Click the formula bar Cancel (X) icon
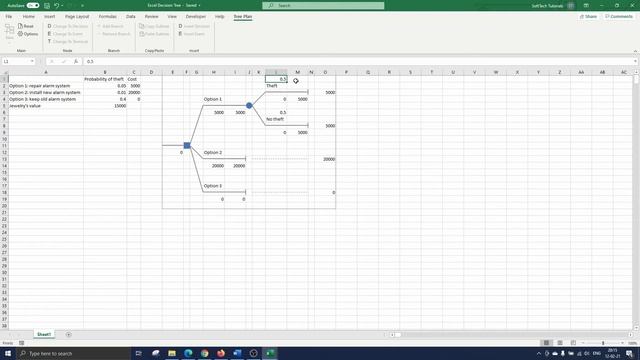This screenshot has width=640, height=360. coord(52,61)
